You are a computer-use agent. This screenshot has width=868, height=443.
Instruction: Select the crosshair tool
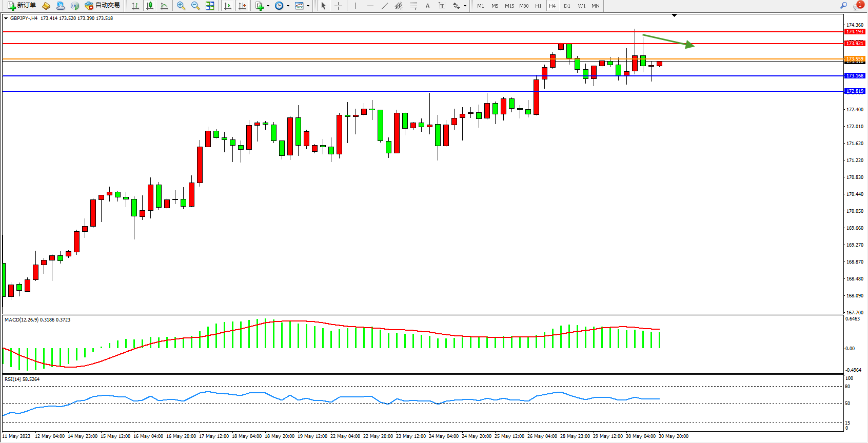point(338,6)
